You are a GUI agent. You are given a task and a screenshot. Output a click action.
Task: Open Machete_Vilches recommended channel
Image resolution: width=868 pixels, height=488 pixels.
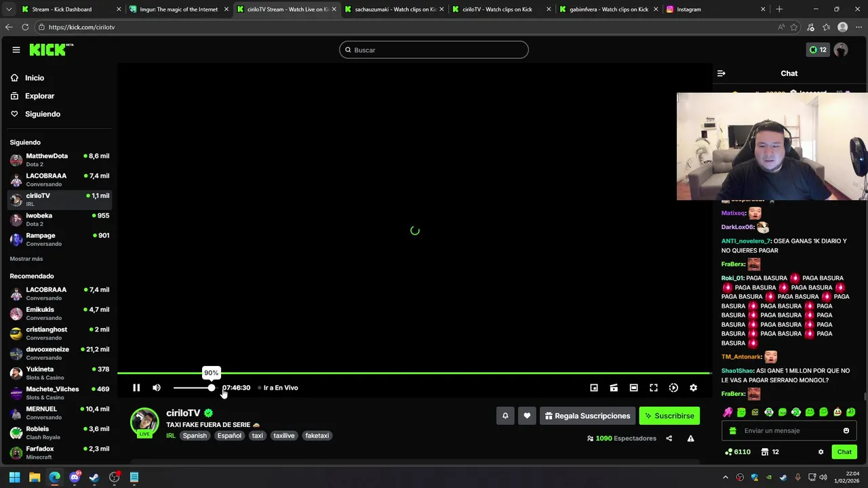(59, 393)
